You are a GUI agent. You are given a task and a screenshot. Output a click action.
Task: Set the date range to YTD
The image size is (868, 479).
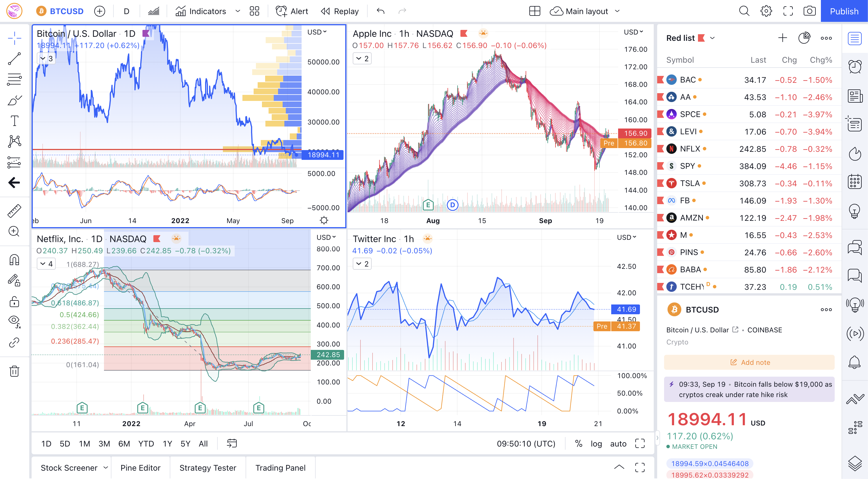[x=146, y=444]
